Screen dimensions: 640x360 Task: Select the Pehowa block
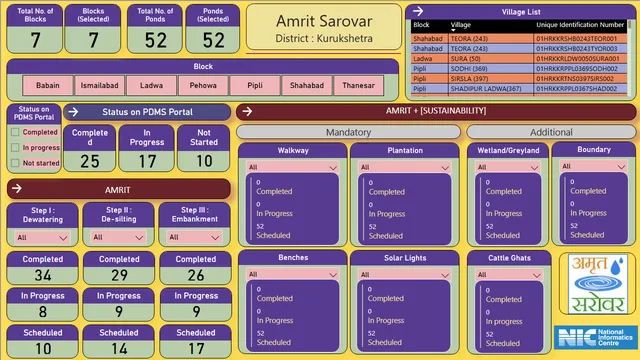tap(203, 85)
